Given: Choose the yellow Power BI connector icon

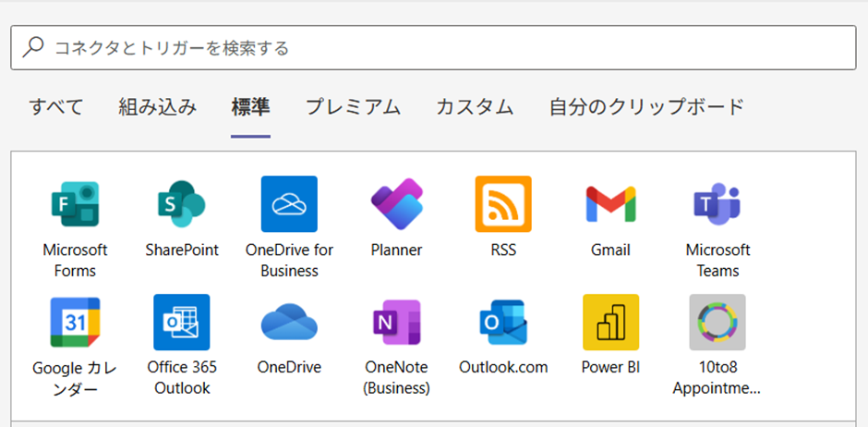Looking at the screenshot, I should coord(610,323).
